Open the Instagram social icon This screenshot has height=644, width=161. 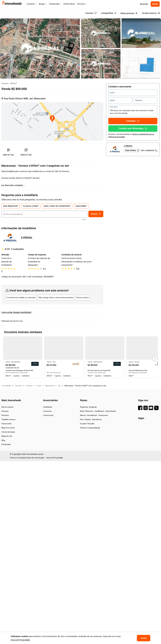click(145, 408)
